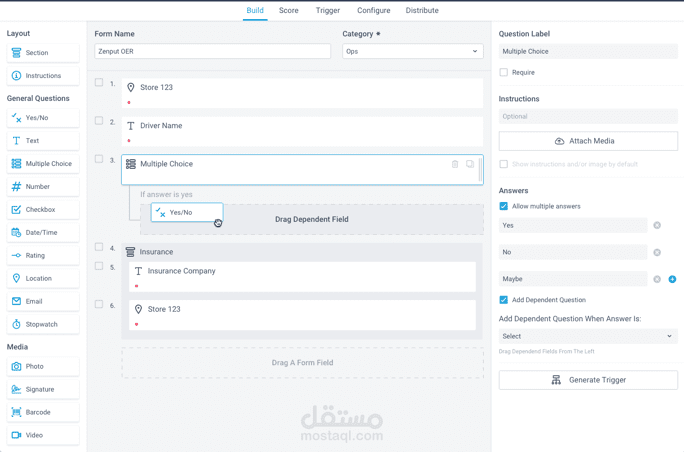Click the Generate Trigger button
This screenshot has width=684, height=452.
(x=588, y=380)
